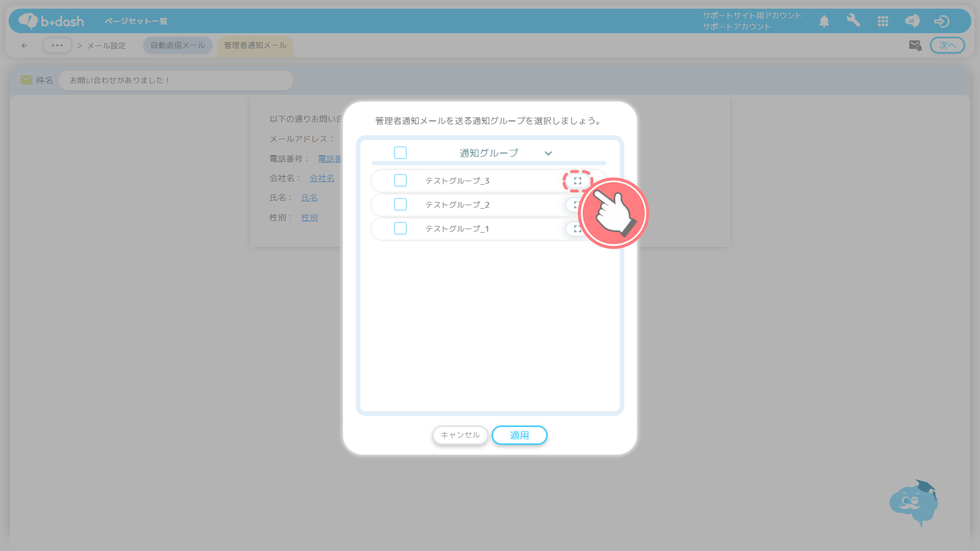Viewport: 980px width, 551px height.
Task: Click the test mail envelope icon
Action: (915, 46)
